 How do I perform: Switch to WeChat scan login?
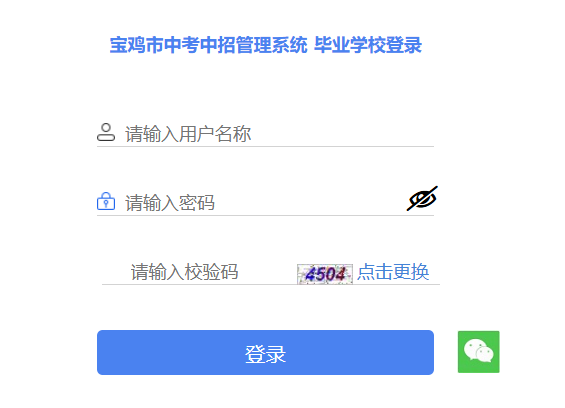pyautogui.click(x=479, y=352)
